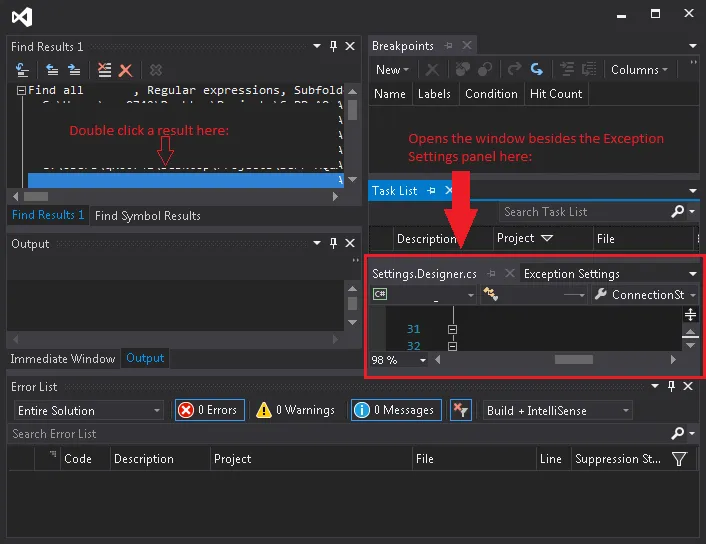706x544 pixels.
Task: Close the Find Results 1 panel
Action: 350,46
